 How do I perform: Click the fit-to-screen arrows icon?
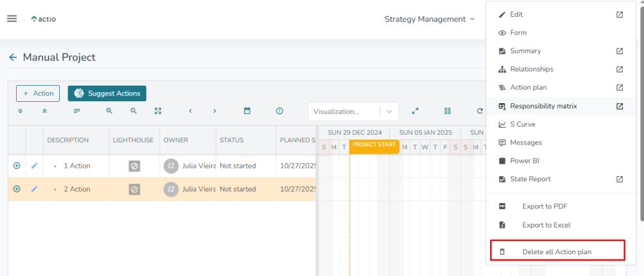tap(158, 111)
